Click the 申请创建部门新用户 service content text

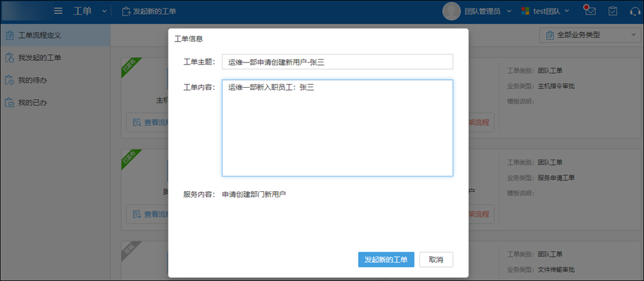click(254, 194)
